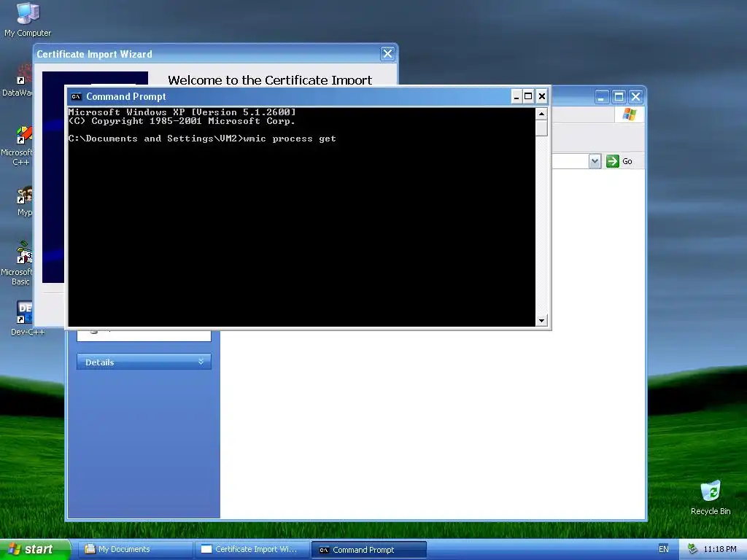This screenshot has height=560, width=747.
Task: Open My Computer desktop icon
Action: (x=28, y=19)
